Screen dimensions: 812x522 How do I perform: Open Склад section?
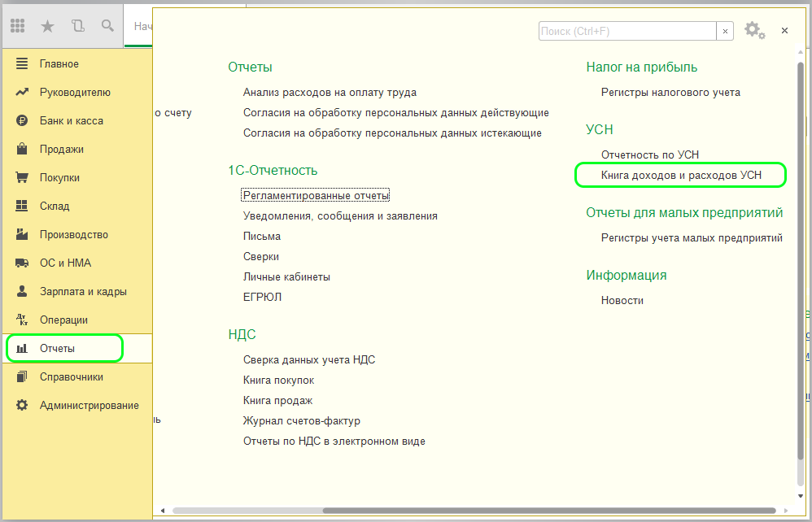54,207
